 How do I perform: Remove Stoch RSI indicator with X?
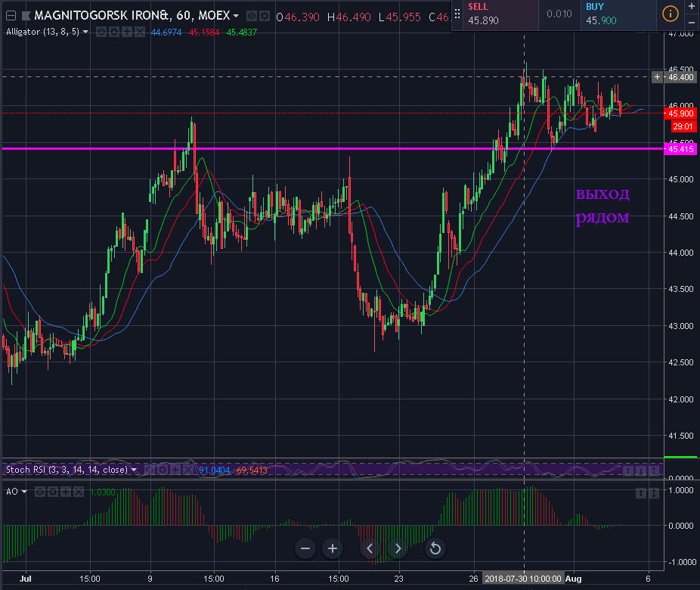tap(188, 470)
